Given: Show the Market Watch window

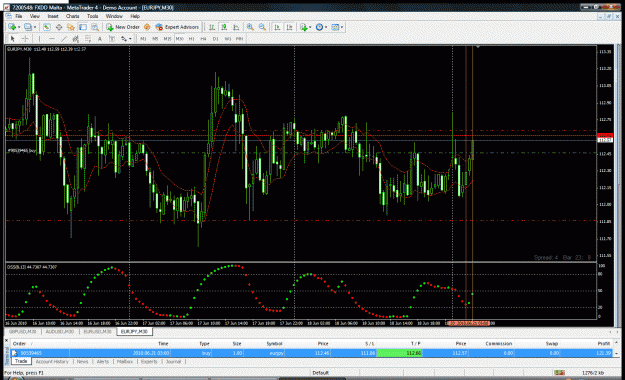Looking at the screenshot, I should (x=47, y=27).
